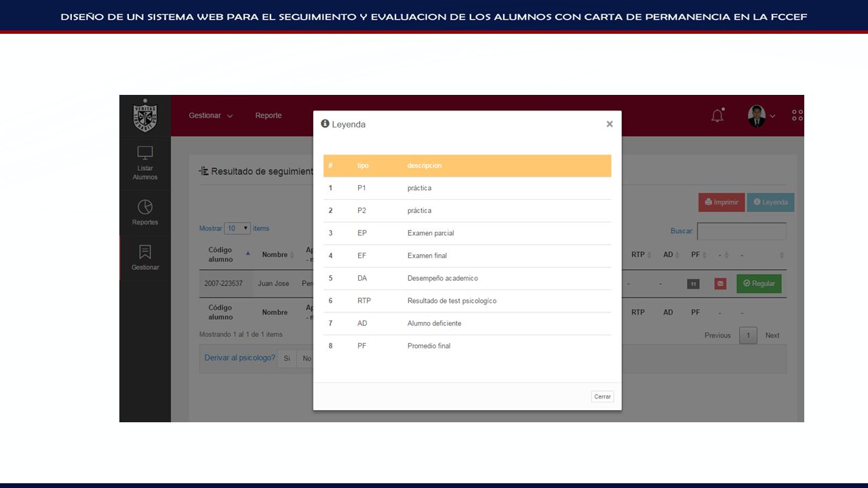Click the red Imprimir button
The width and height of the screenshot is (868, 488).
click(x=722, y=202)
